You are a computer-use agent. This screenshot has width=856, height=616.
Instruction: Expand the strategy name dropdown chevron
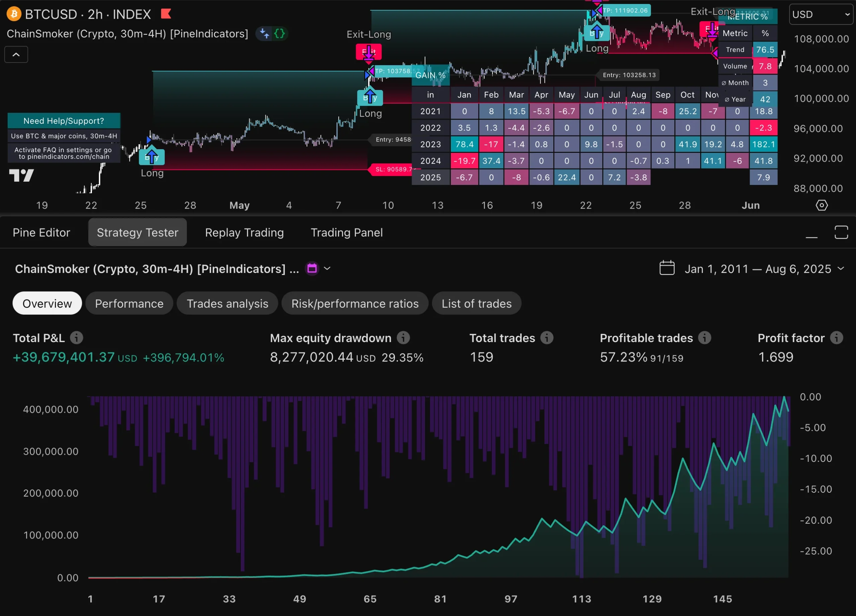click(327, 269)
